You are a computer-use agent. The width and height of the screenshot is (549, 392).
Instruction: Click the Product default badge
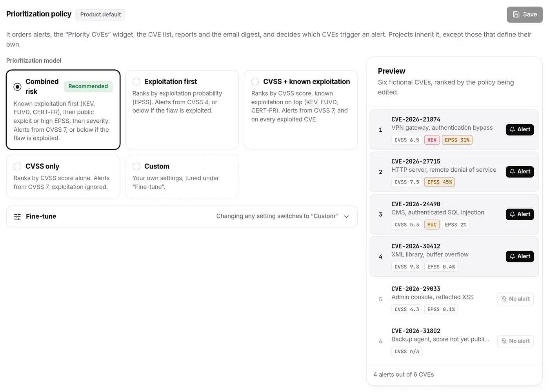[100, 15]
